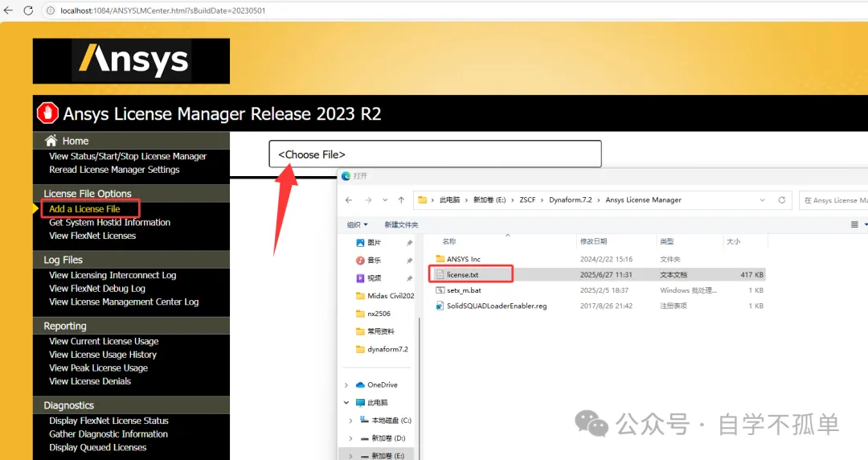Click the address bar URL
868x460 pixels.
(162, 10)
